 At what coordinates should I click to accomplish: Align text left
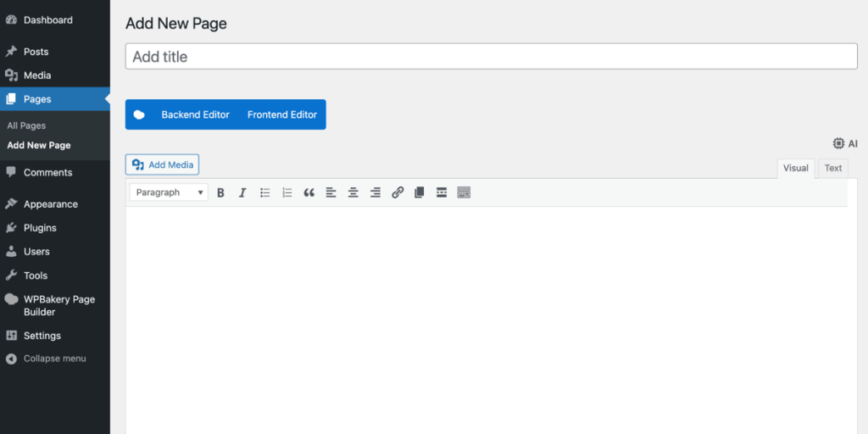click(x=331, y=192)
